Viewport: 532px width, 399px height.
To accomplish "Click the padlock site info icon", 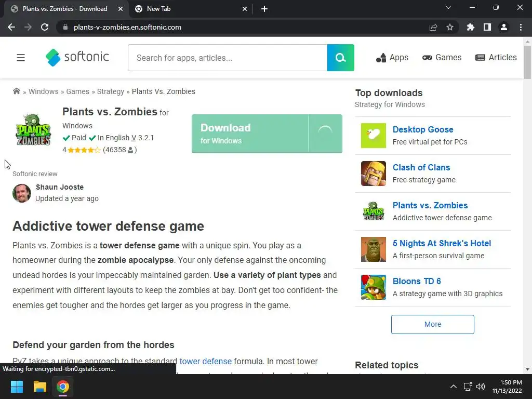I will tap(65, 27).
